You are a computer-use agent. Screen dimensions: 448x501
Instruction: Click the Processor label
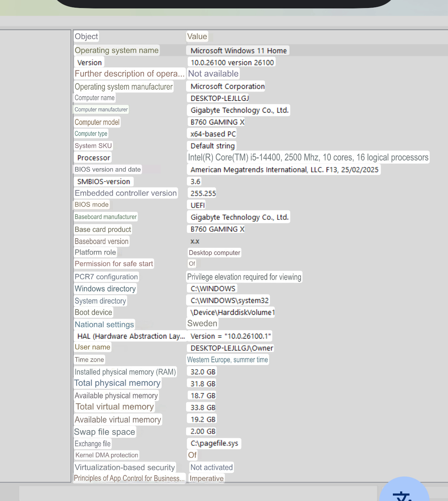pyautogui.click(x=93, y=158)
